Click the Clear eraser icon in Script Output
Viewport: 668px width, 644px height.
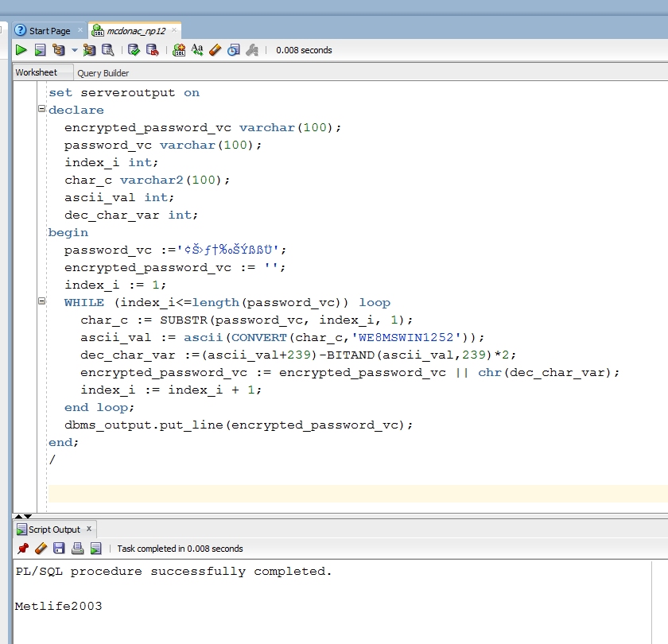point(41,548)
